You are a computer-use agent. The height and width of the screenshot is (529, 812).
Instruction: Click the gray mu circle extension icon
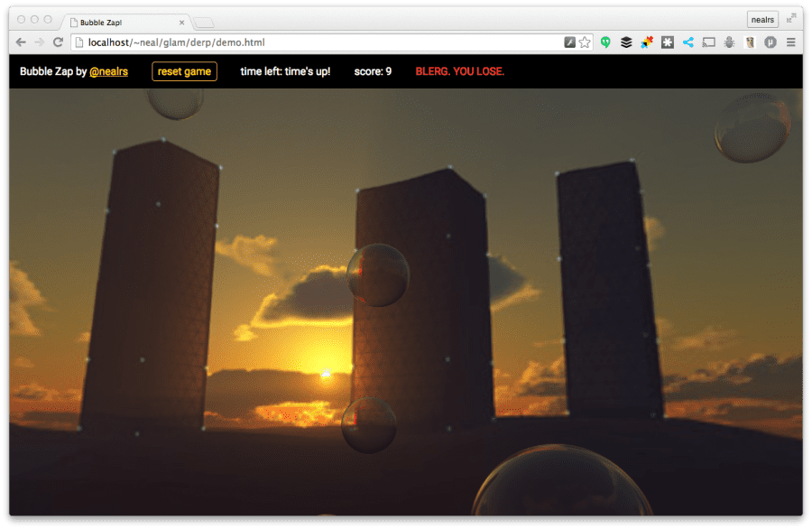point(770,42)
